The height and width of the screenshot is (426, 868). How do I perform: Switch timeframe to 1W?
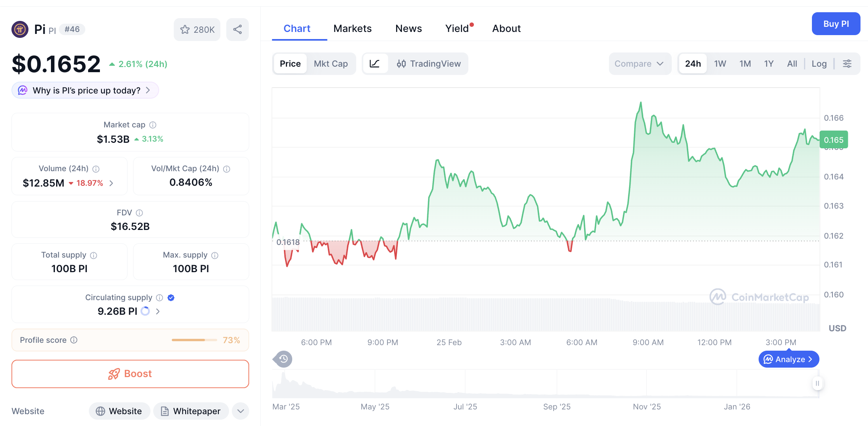coord(720,64)
